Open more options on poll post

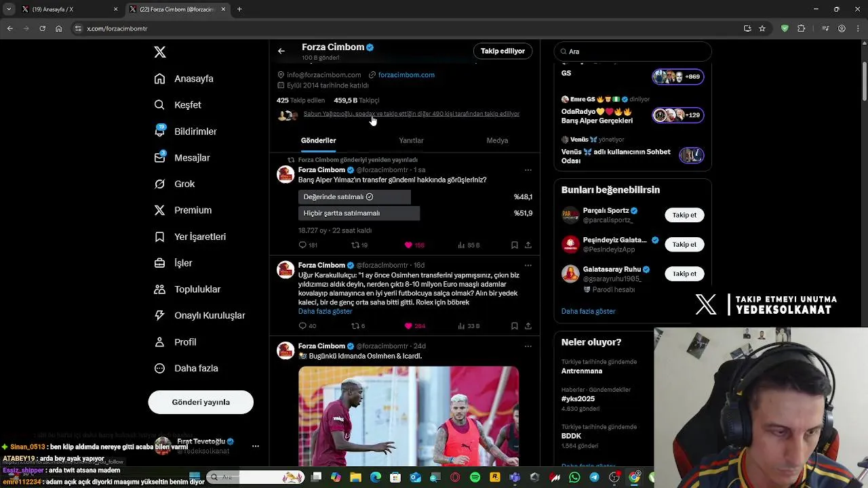pos(528,170)
